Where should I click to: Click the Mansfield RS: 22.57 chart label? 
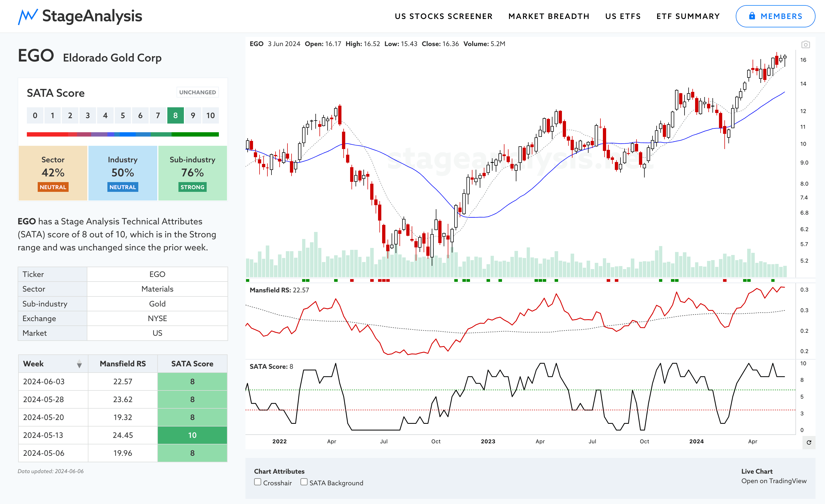(x=279, y=290)
